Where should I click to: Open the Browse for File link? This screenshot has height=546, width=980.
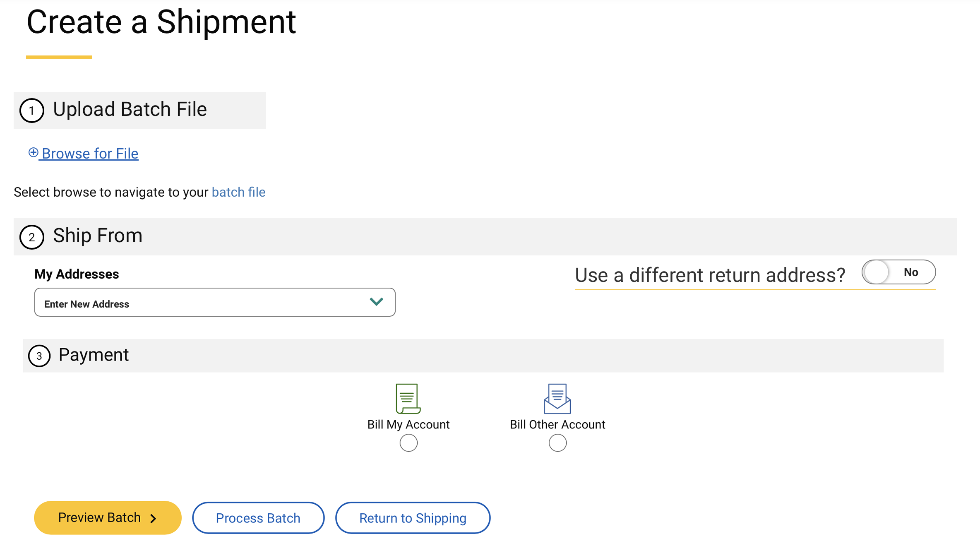90,154
